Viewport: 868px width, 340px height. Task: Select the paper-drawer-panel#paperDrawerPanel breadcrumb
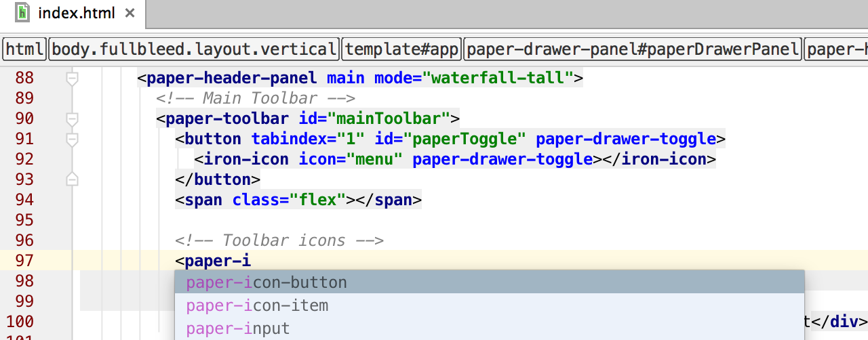coord(633,49)
